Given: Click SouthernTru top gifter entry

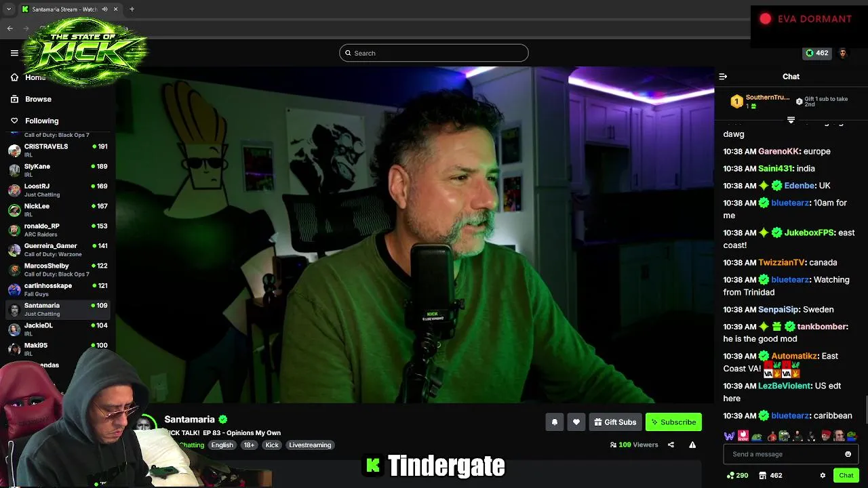Looking at the screenshot, I should [x=759, y=102].
